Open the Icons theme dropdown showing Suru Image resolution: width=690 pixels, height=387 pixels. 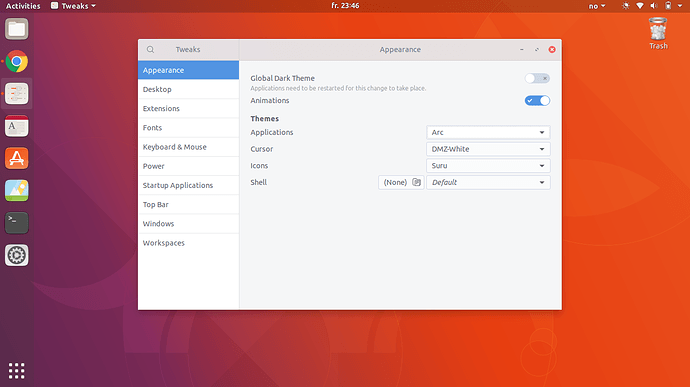[488, 166]
